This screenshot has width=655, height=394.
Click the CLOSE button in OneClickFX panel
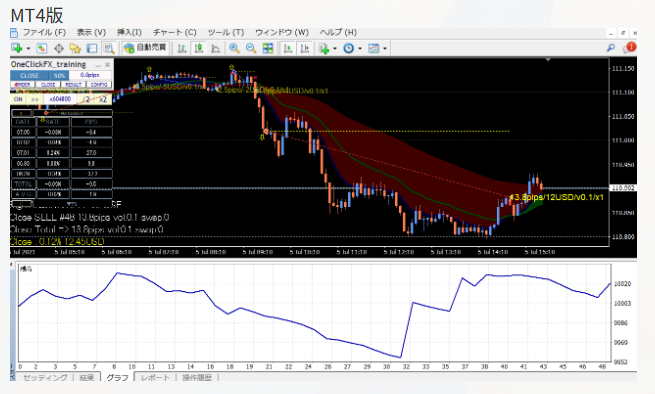pos(29,76)
